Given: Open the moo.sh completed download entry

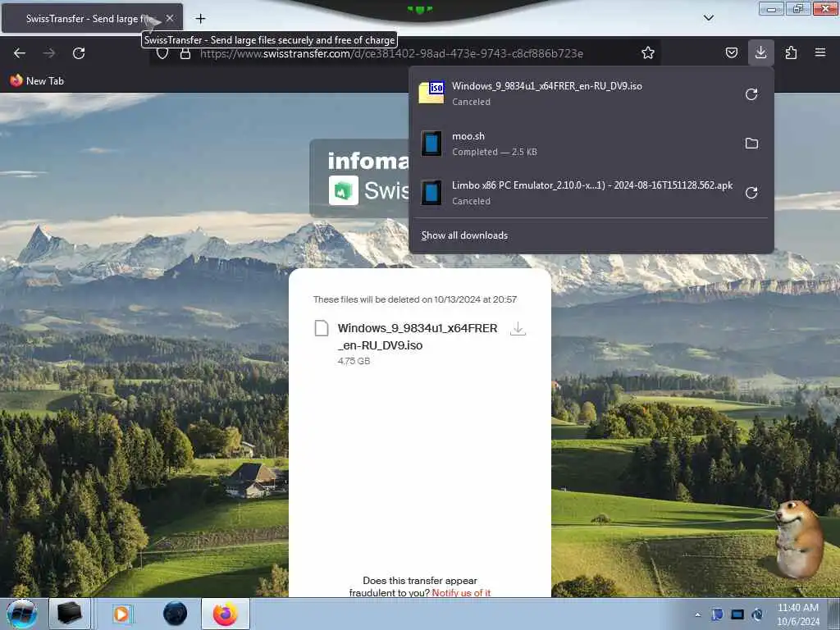Looking at the screenshot, I should coord(575,144).
